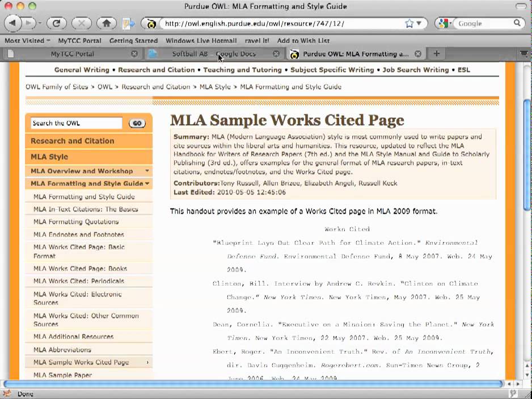Click the magnifying glass search icon

pos(517,23)
